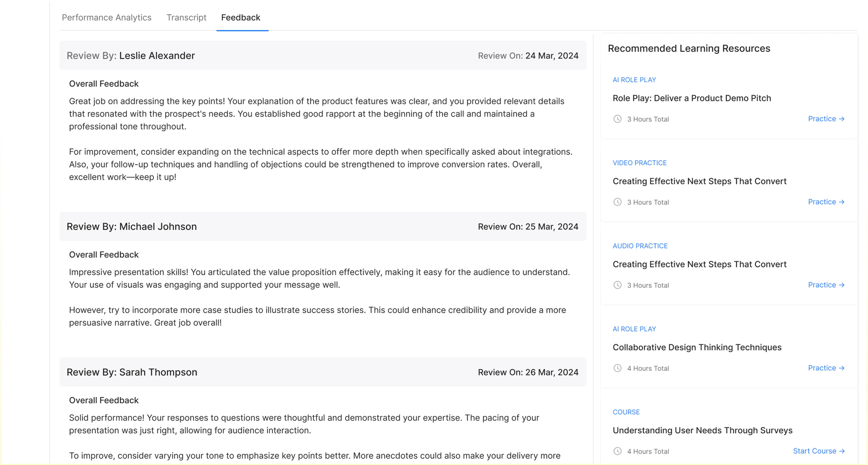868x465 pixels.
Task: Click clock icon on Collaborative Design Thinking card
Action: coord(617,368)
